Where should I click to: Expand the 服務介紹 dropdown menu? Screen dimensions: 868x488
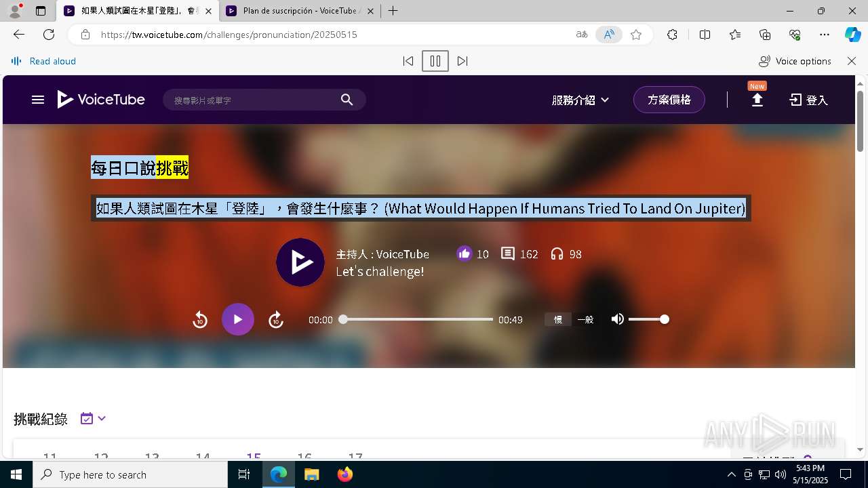tap(580, 100)
